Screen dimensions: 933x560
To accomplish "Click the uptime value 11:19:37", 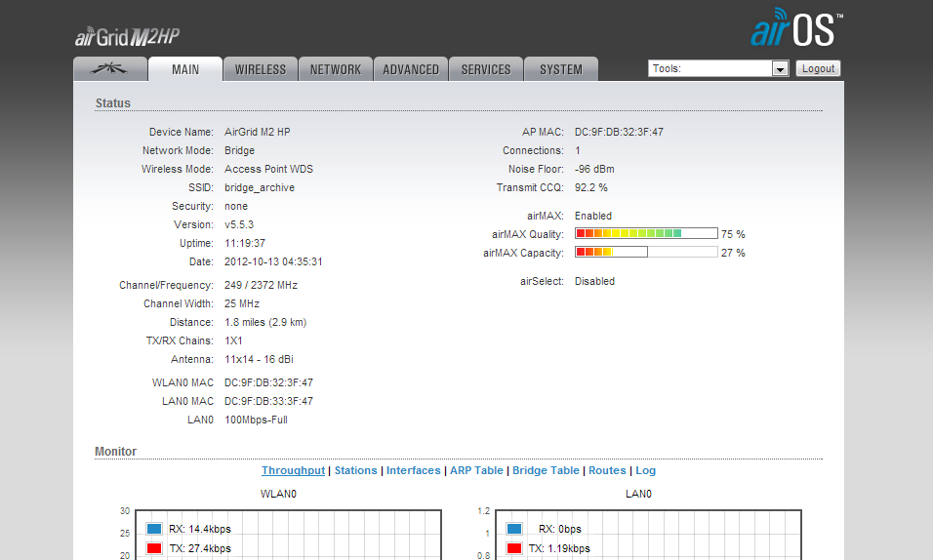I will point(245,243).
